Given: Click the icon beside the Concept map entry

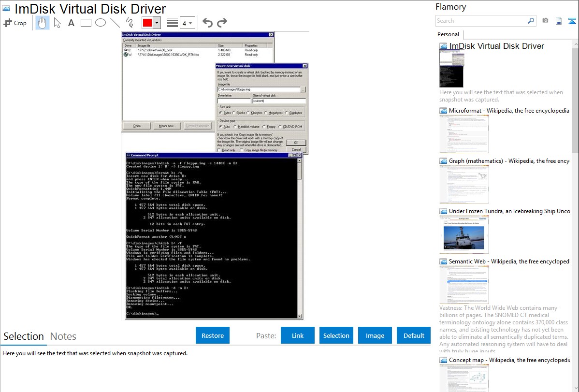Looking at the screenshot, I should click(443, 360).
